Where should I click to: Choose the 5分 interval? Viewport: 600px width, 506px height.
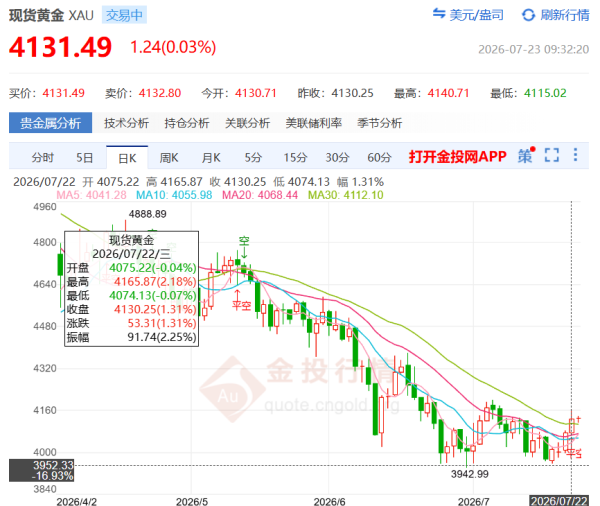(253, 157)
